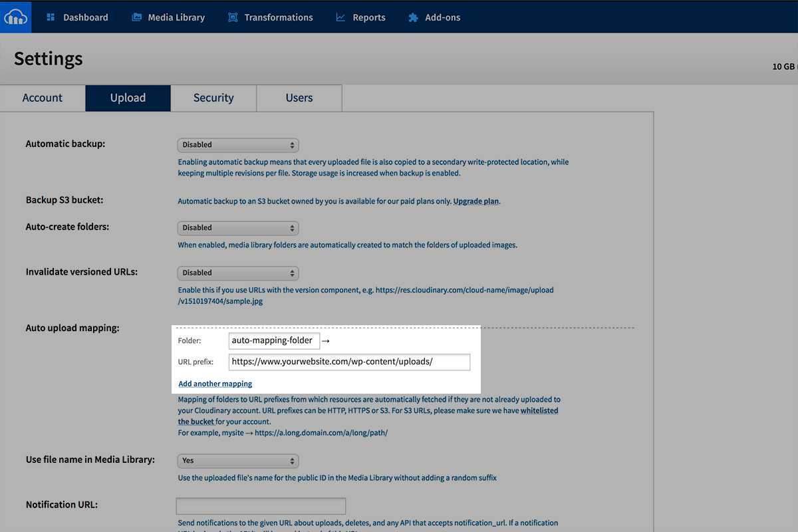This screenshot has width=798, height=532.
Task: Click the Add another mapping link
Action: (x=215, y=384)
